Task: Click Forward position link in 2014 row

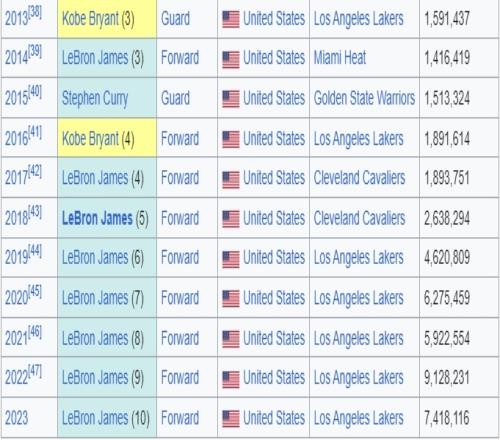Action: pos(180,58)
